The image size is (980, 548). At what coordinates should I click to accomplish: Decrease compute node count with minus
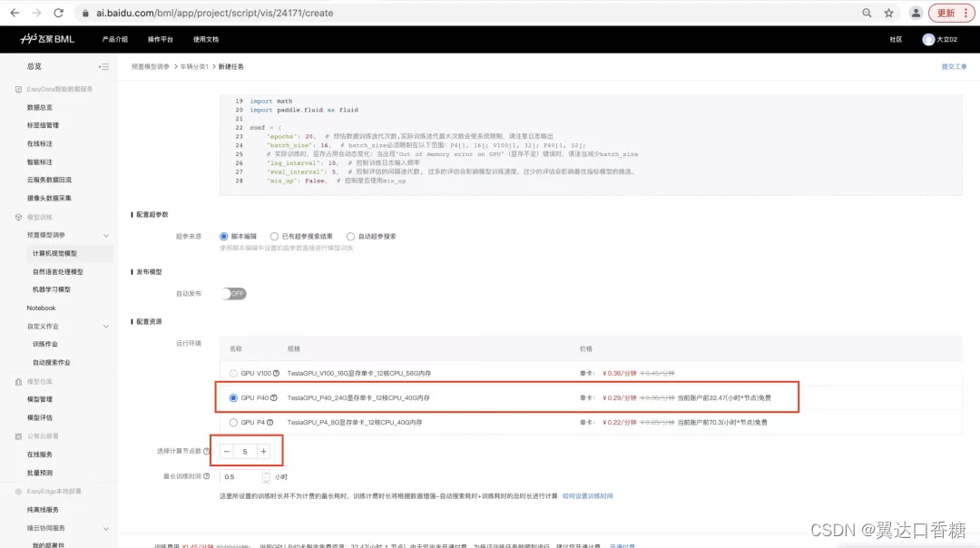point(227,451)
